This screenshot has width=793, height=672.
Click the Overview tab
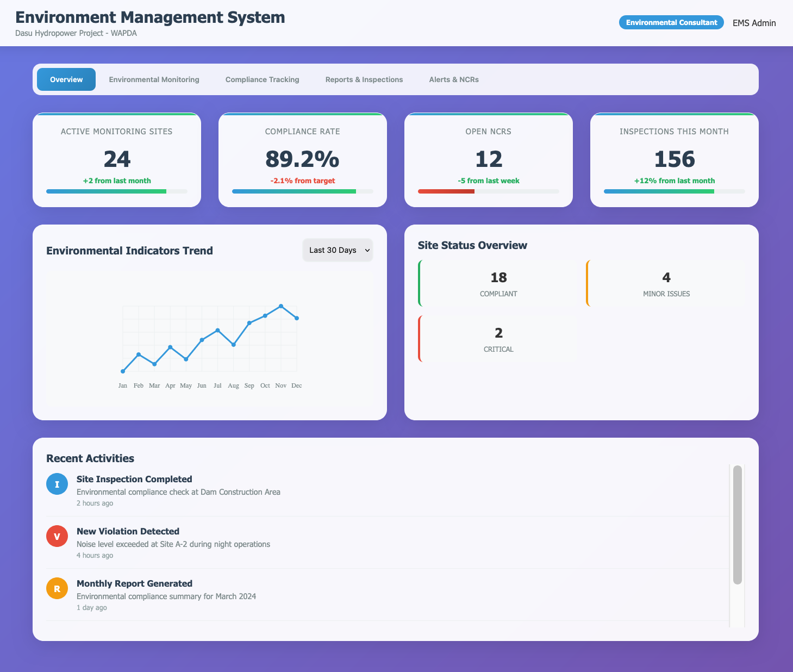coord(66,79)
